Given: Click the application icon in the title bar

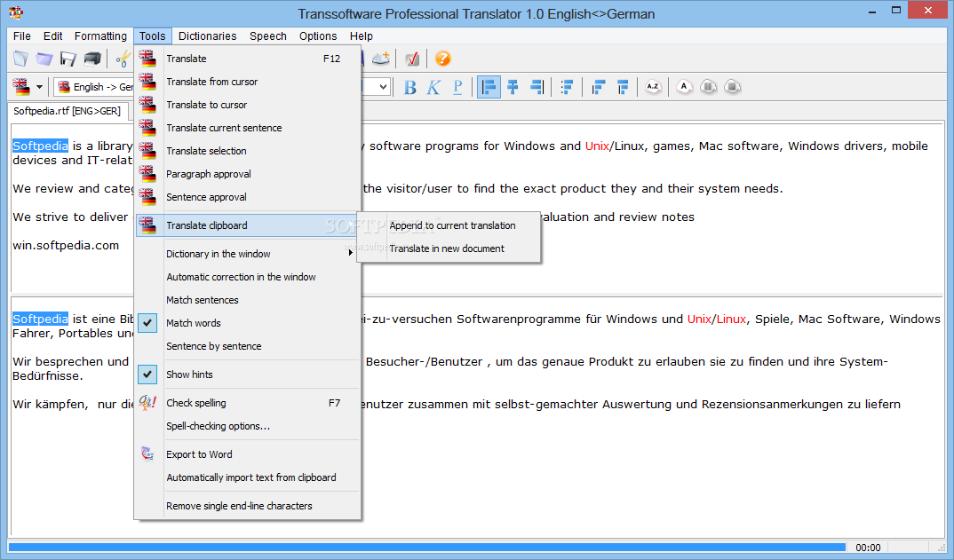Looking at the screenshot, I should (x=16, y=12).
